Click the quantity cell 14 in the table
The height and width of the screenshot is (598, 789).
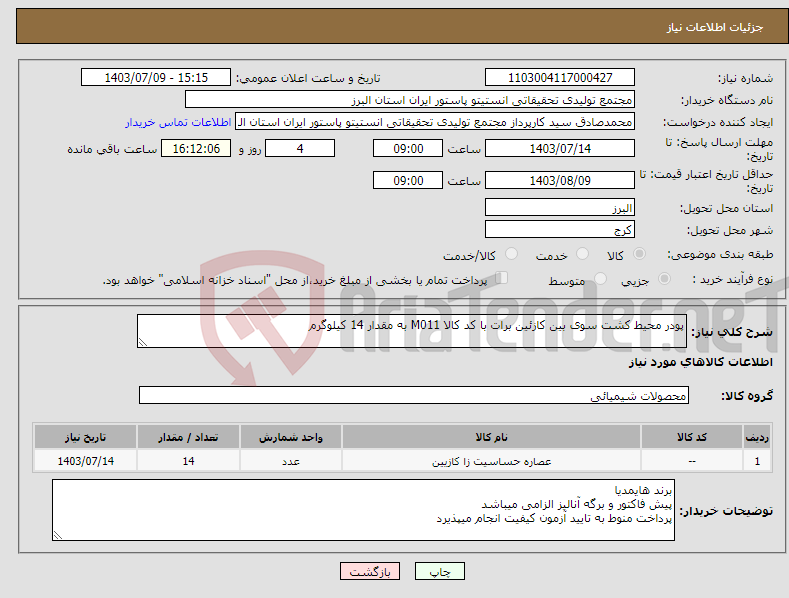coord(188,461)
